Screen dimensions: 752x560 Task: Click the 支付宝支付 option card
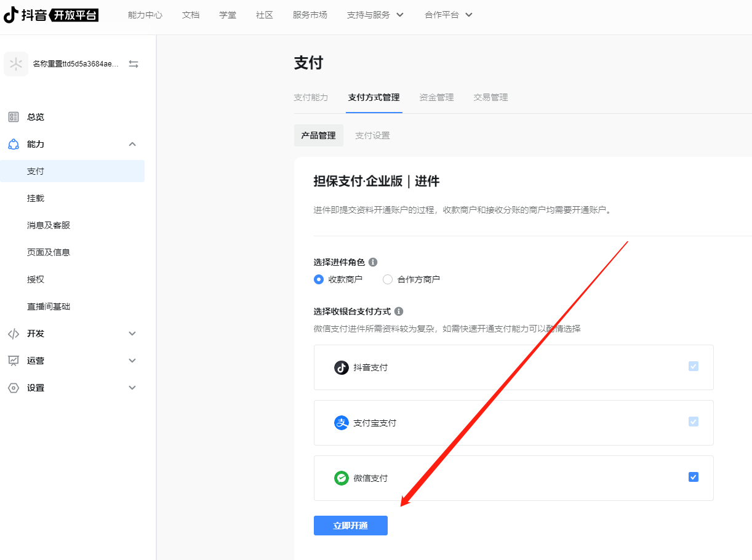[x=514, y=423]
